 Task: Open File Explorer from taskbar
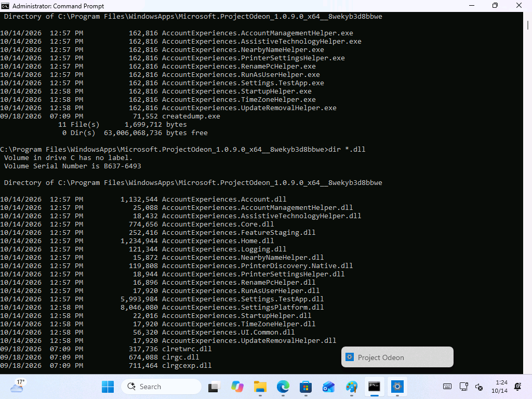point(260,387)
